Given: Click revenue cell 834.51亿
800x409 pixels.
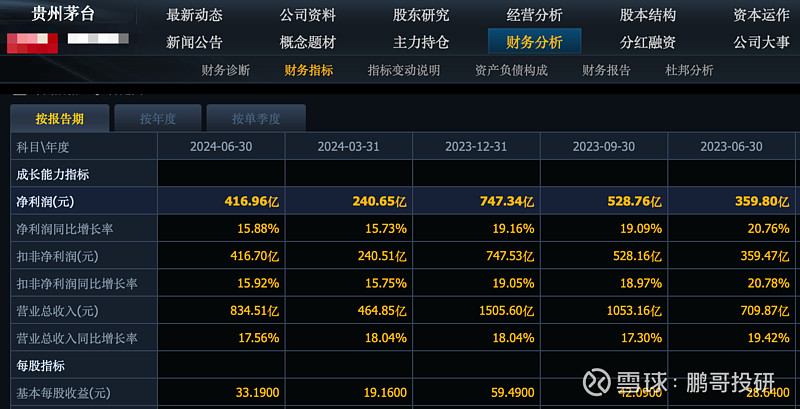Looking at the screenshot, I should click(x=253, y=311).
